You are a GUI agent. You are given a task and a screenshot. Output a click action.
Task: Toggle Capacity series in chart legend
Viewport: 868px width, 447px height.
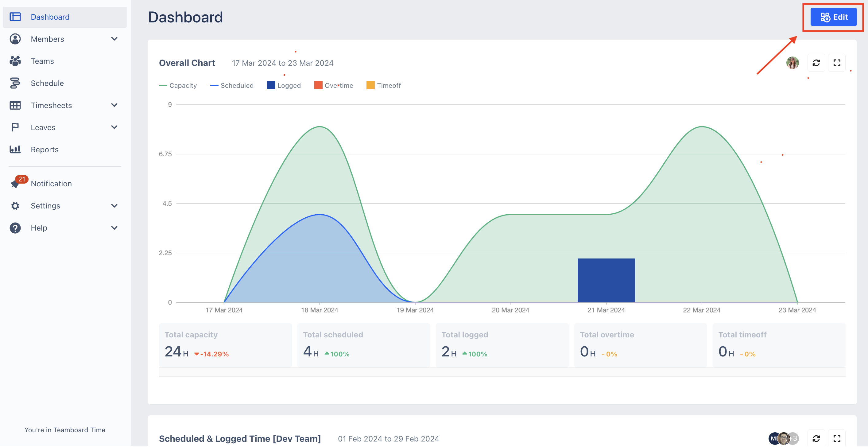(x=178, y=85)
